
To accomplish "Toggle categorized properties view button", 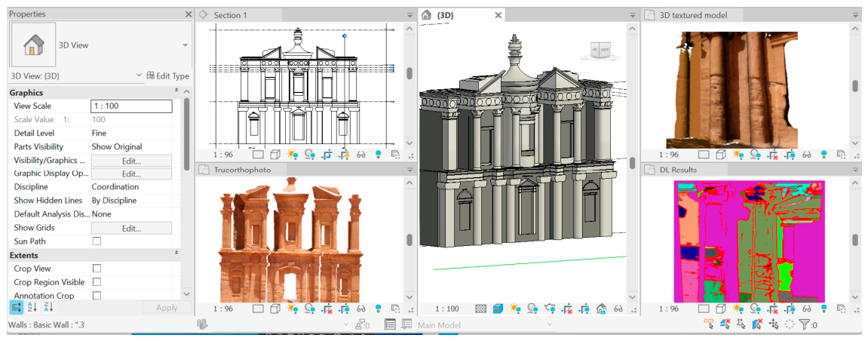I will point(16,307).
